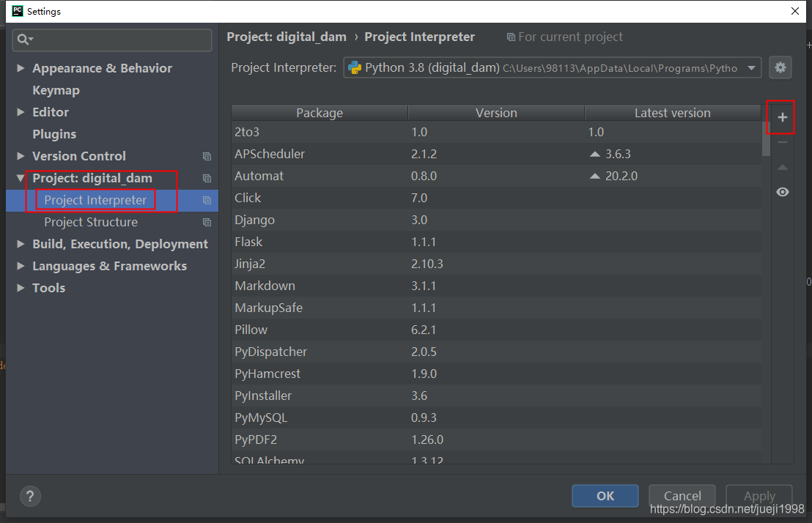Select the 2to3 package row
The image size is (812, 523).
pos(496,132)
